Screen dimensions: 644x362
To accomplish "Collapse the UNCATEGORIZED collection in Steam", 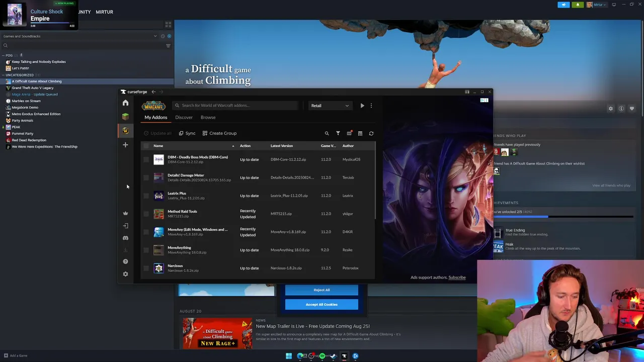I will click(4, 75).
